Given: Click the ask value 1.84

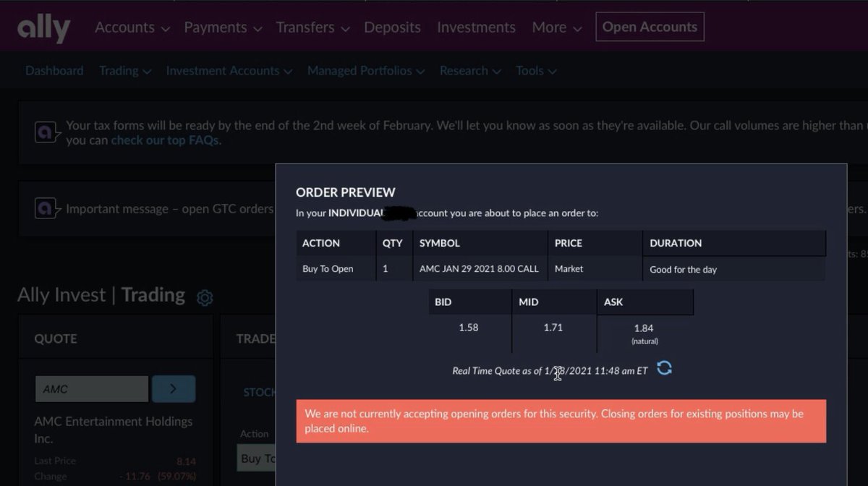Looking at the screenshot, I should pos(644,328).
